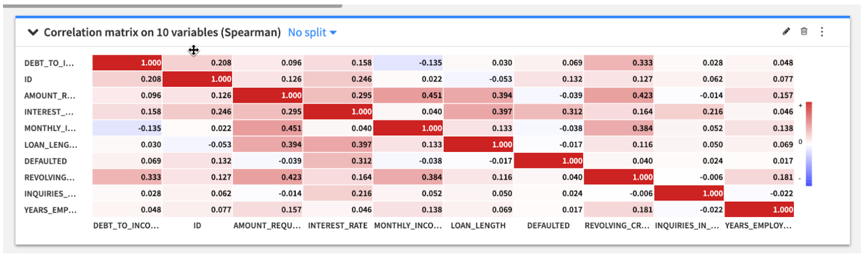
Task: Click 0.216 in the INQUIRIES_... row
Action: coord(338,193)
